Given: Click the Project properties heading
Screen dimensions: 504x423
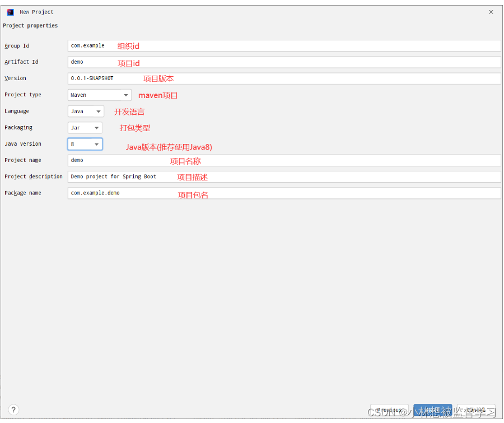Looking at the screenshot, I should (x=30, y=26).
